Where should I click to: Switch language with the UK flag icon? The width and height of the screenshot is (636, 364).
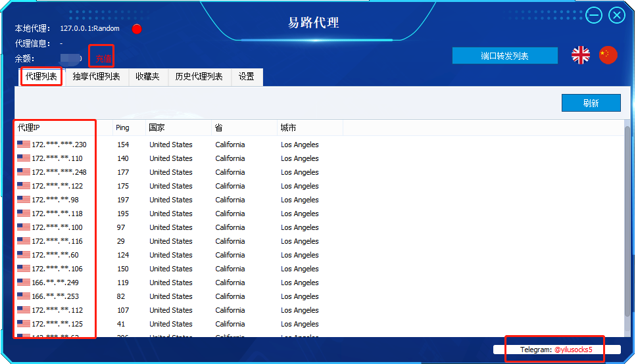pos(581,55)
